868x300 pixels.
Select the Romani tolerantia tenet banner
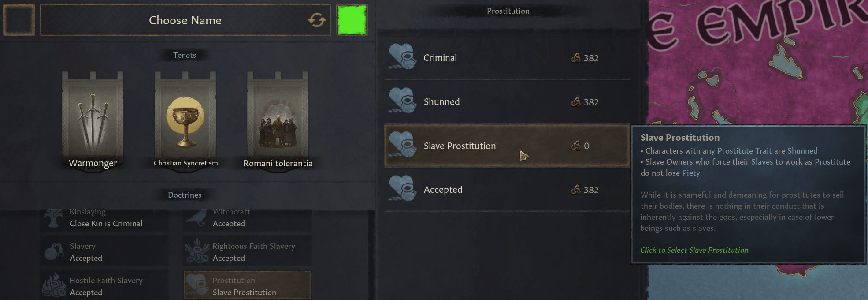coord(278,121)
